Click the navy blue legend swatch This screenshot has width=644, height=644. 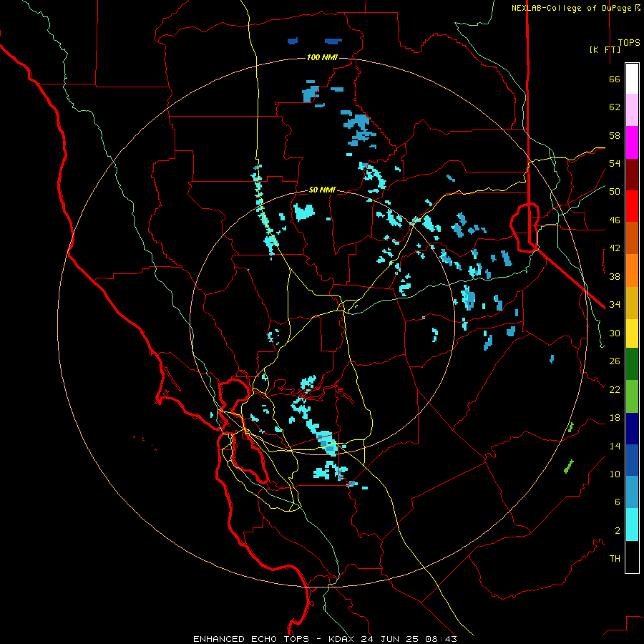[x=632, y=429]
